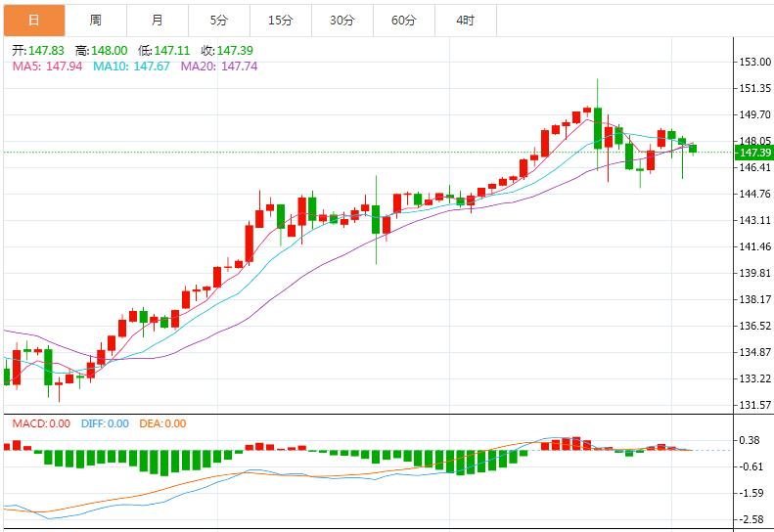774x532 pixels.
Task: Click the 144.76 price axis label
Action: 754,194
